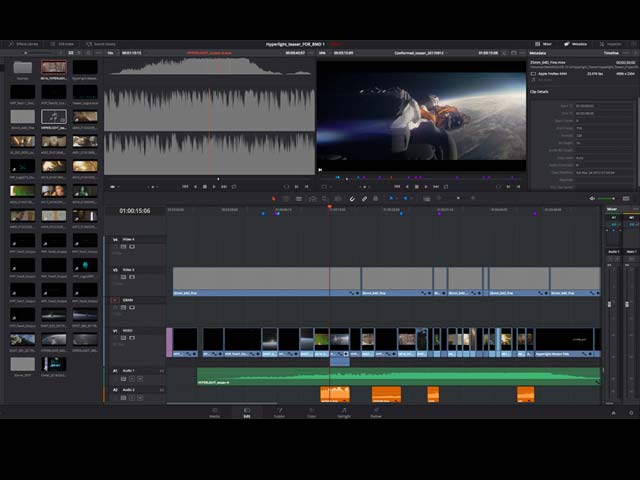Stop playback in the source viewer

click(204, 187)
